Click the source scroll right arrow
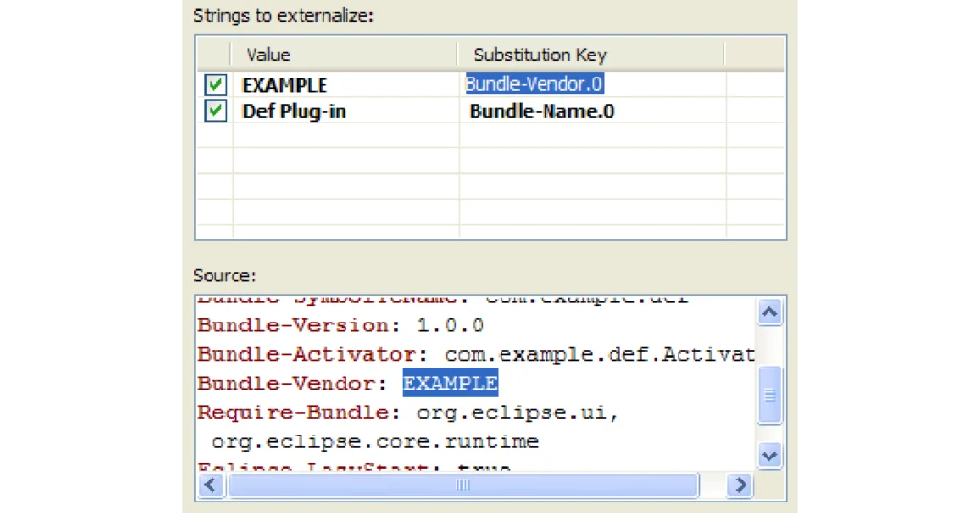The height and width of the screenshot is (513, 980). pyautogui.click(x=741, y=485)
